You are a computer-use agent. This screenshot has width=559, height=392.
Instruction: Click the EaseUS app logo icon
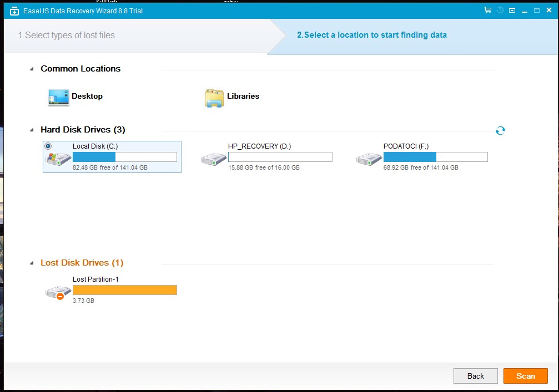coord(14,11)
